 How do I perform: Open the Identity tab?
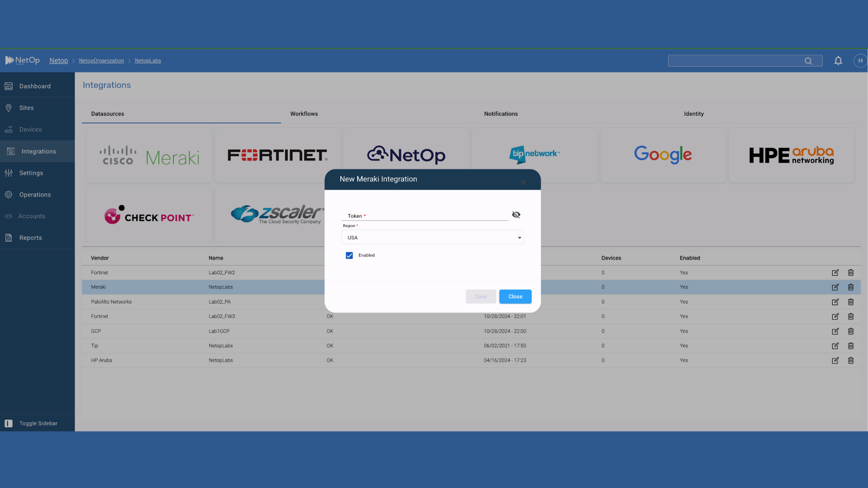click(x=693, y=114)
